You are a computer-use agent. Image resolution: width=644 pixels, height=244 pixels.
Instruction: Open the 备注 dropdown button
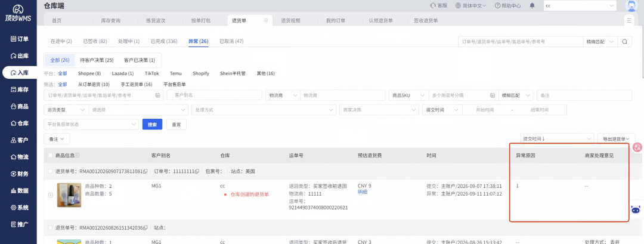click(57, 139)
